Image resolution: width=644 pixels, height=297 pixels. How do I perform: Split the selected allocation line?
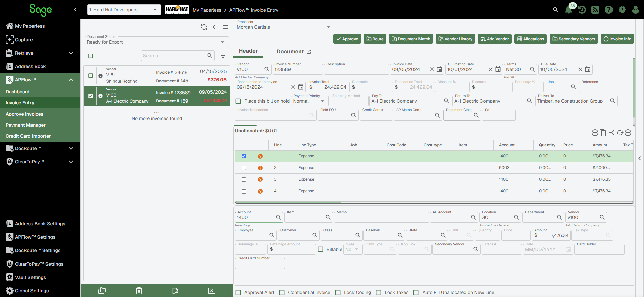tap(611, 133)
